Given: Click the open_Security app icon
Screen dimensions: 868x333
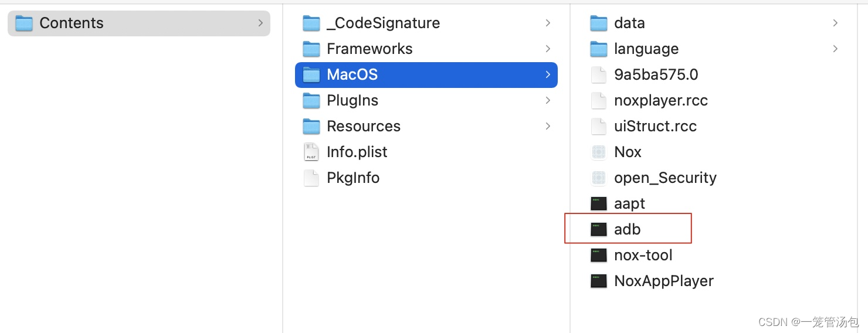Looking at the screenshot, I should [598, 178].
